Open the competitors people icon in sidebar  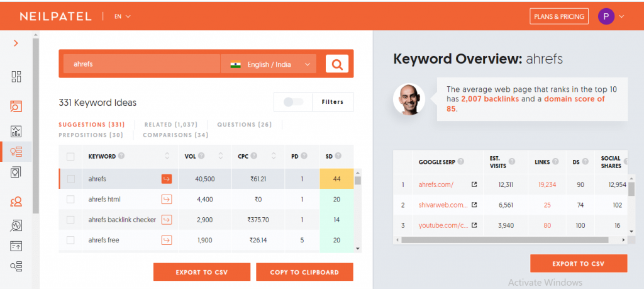pos(16,201)
